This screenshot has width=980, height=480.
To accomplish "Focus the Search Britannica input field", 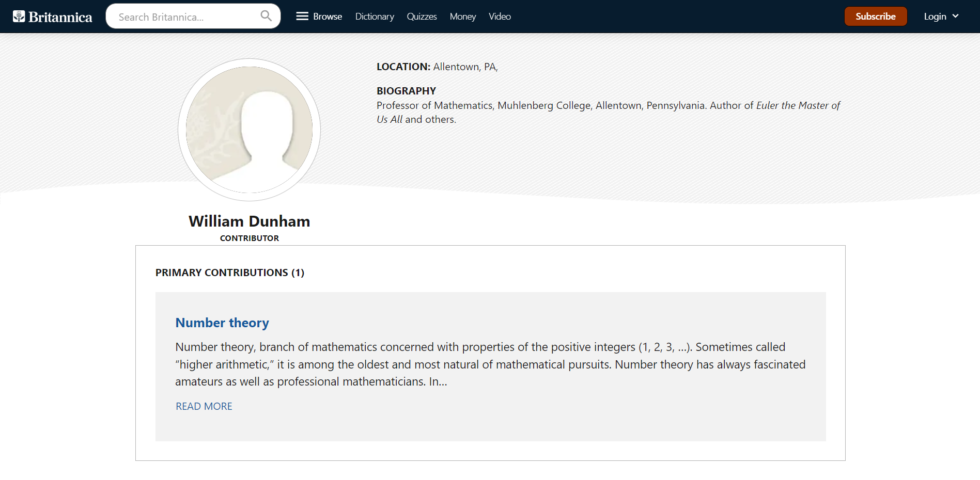I will point(186,17).
